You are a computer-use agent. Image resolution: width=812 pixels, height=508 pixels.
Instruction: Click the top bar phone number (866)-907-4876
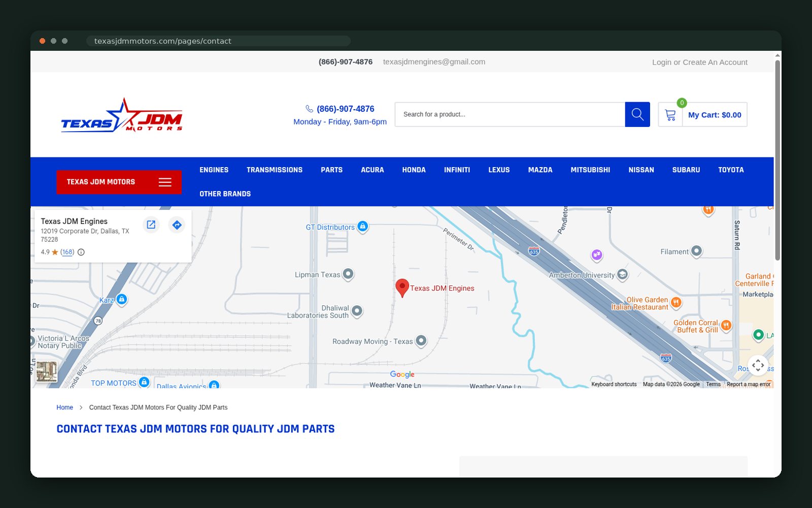(x=346, y=61)
